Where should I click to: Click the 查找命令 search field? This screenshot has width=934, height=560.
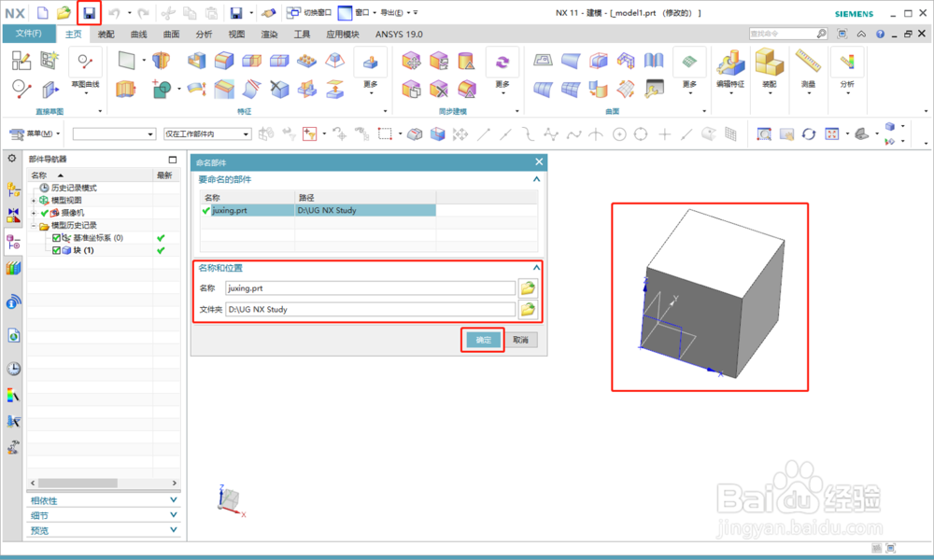783,34
